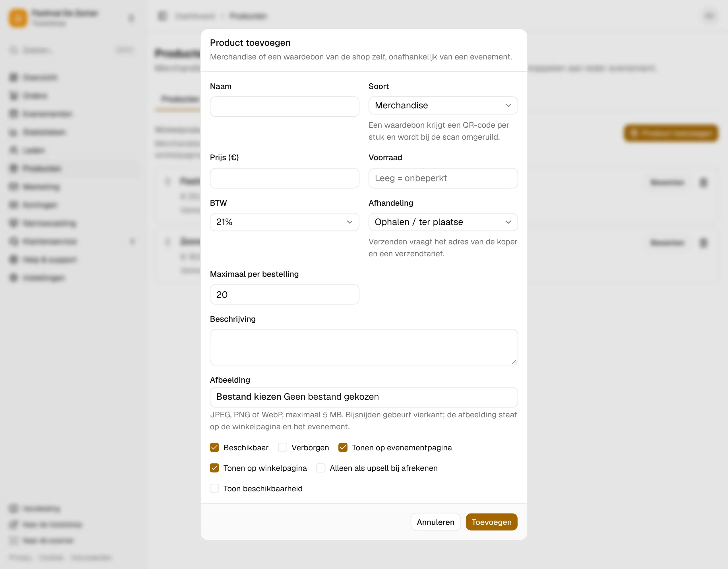728x569 pixels.
Task: Click the 'Afhandeling' field label
Action: coord(391,203)
